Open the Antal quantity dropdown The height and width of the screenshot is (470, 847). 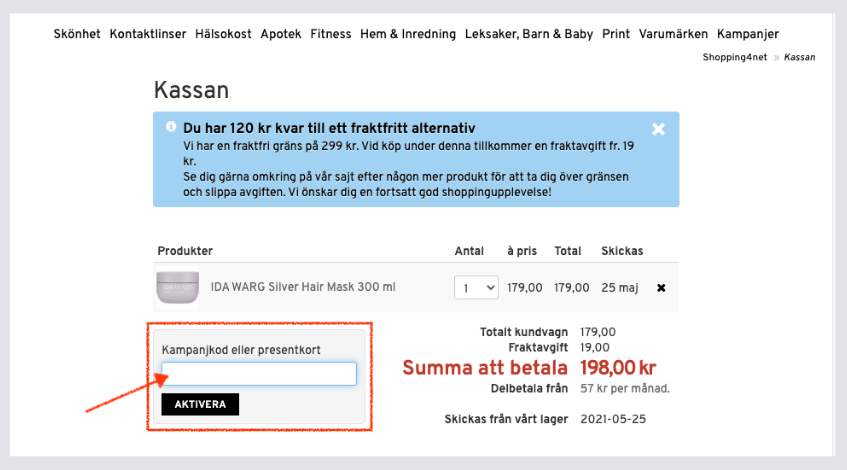[x=476, y=288]
